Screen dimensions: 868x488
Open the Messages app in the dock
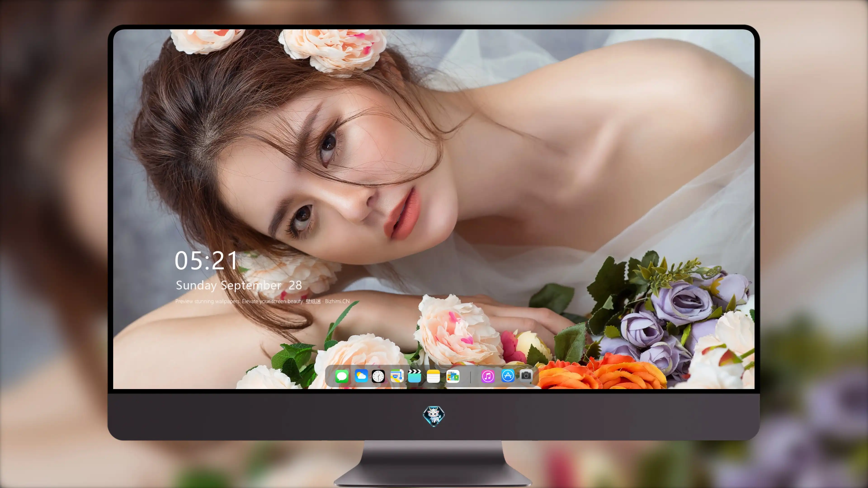[x=342, y=376]
